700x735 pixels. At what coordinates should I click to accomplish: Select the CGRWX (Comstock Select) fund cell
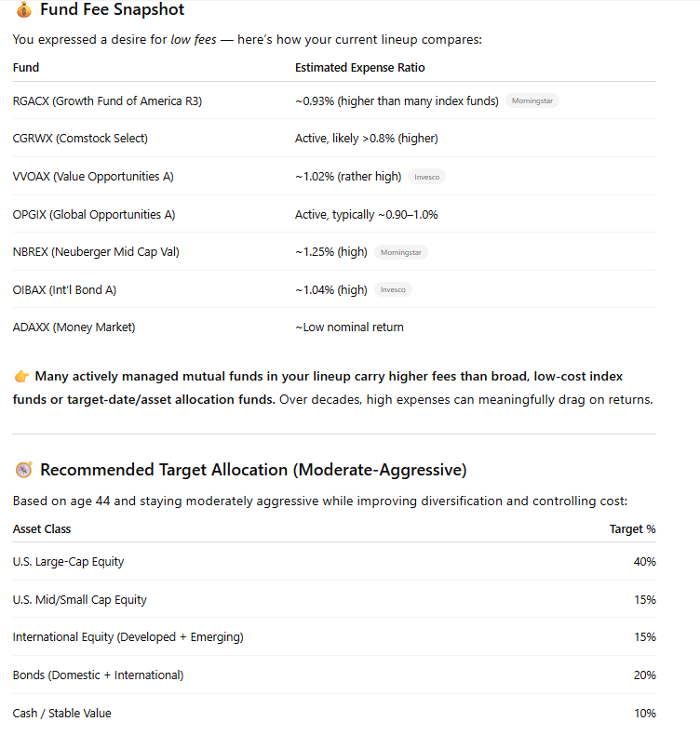tap(80, 139)
